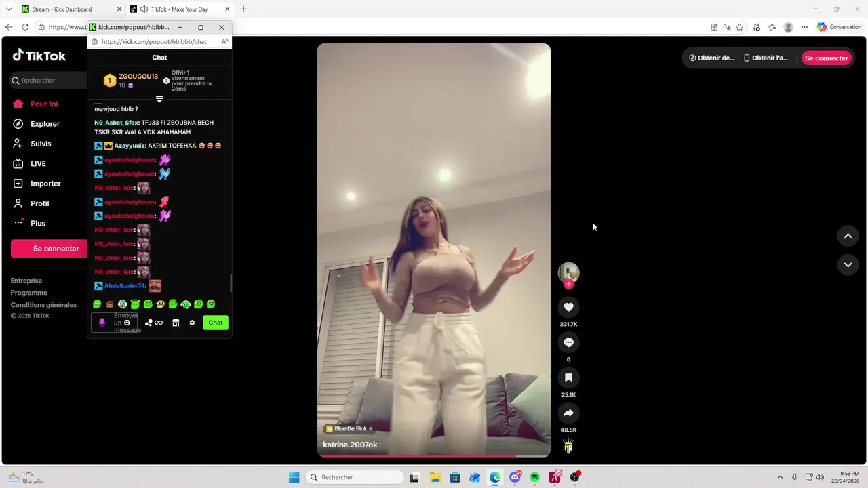The width and height of the screenshot is (868, 488).
Task: Open Spotify from the taskbar
Action: pyautogui.click(x=535, y=477)
